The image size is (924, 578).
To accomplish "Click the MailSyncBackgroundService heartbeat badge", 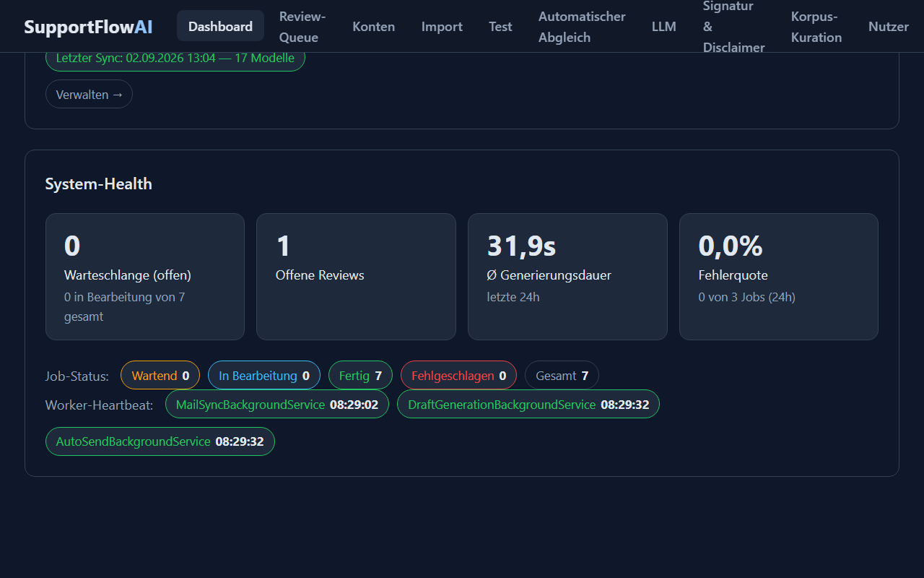I will click(x=277, y=405).
